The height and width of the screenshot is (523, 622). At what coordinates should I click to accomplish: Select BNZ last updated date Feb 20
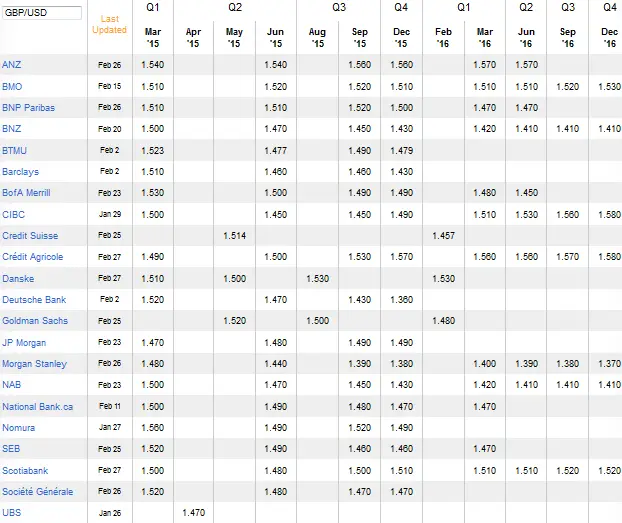pyautogui.click(x=110, y=129)
